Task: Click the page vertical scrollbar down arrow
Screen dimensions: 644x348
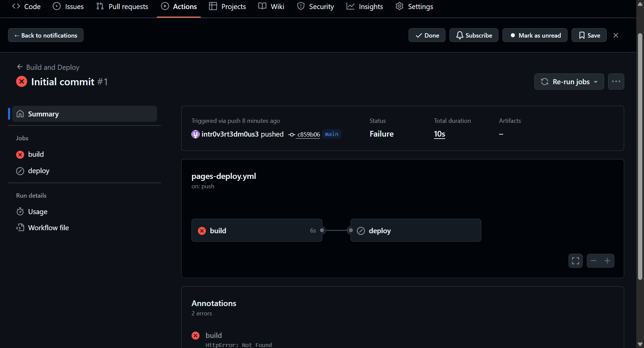Action: [640, 344]
